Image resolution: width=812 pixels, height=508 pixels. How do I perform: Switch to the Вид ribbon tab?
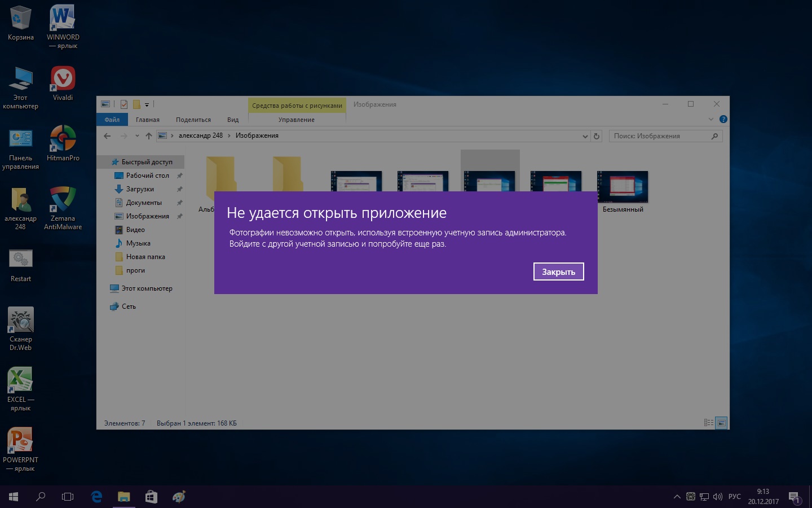point(233,120)
